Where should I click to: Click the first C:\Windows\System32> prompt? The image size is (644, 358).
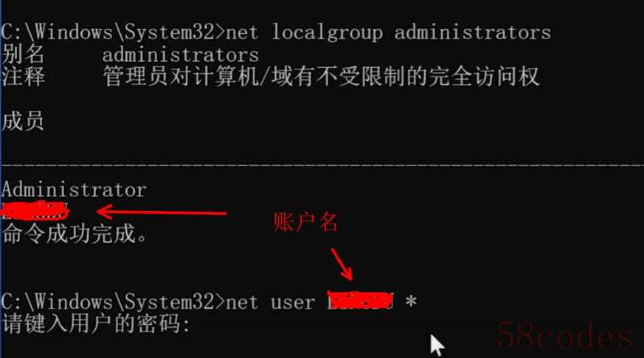(x=113, y=32)
